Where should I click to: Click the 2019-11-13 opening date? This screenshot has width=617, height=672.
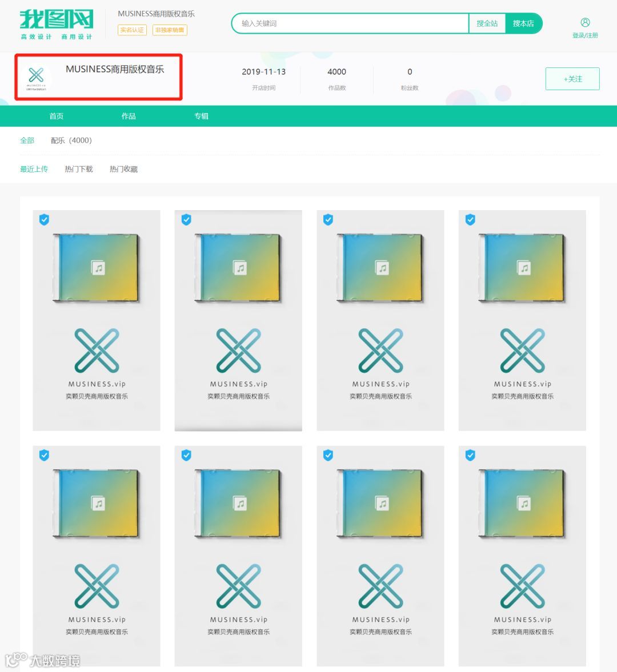(x=264, y=71)
